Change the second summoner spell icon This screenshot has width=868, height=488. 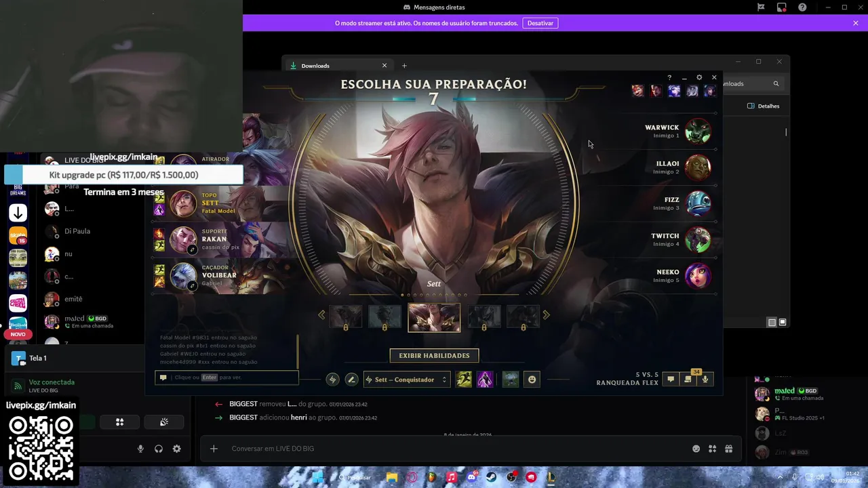tap(485, 380)
